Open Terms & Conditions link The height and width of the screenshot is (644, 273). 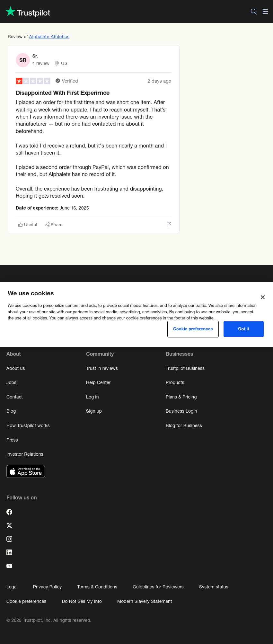tap(97, 587)
